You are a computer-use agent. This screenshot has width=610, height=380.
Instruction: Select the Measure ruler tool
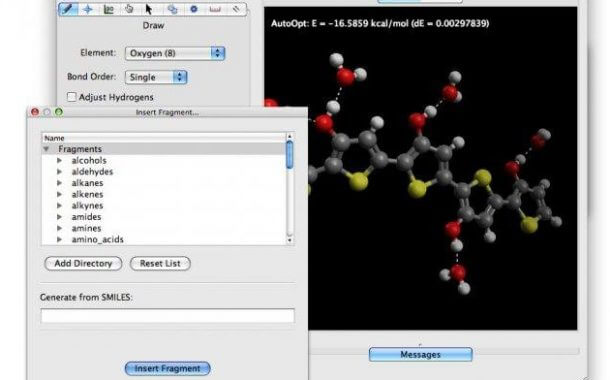[x=215, y=9]
